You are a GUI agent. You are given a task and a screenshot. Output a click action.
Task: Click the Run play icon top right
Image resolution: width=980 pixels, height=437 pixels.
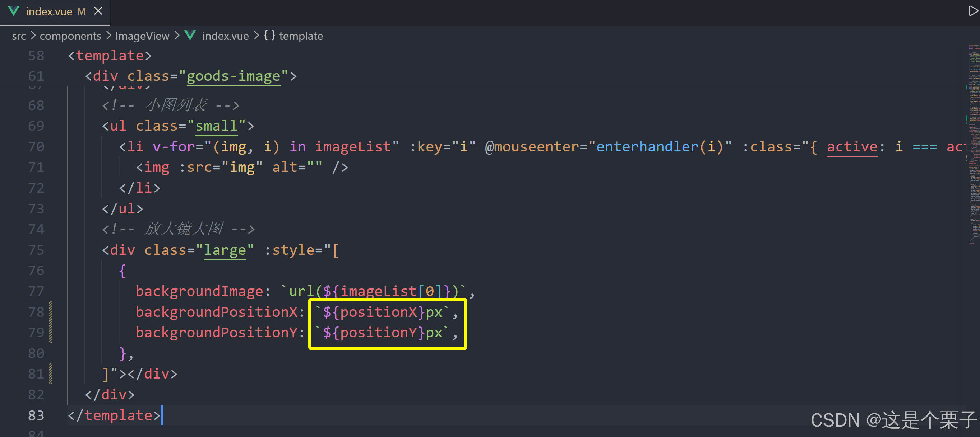pyautogui.click(x=972, y=11)
